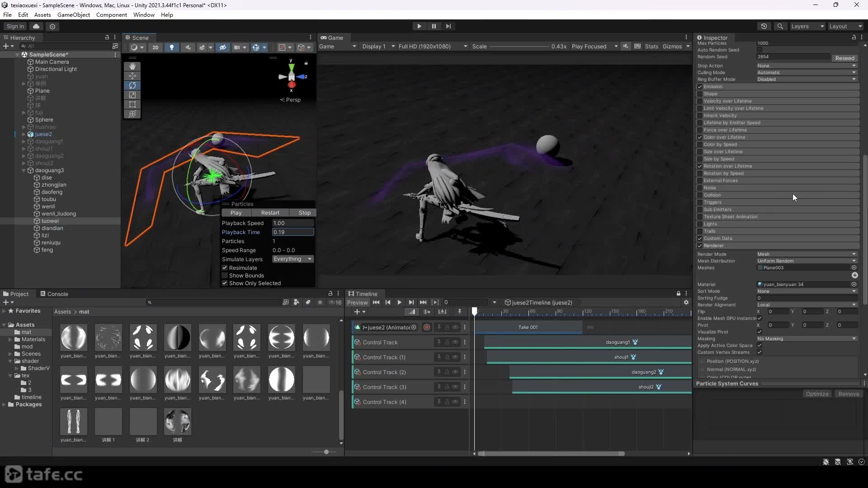Select the Transform tool in Scene toolbar
The height and width of the screenshot is (488, 868).
(x=132, y=114)
